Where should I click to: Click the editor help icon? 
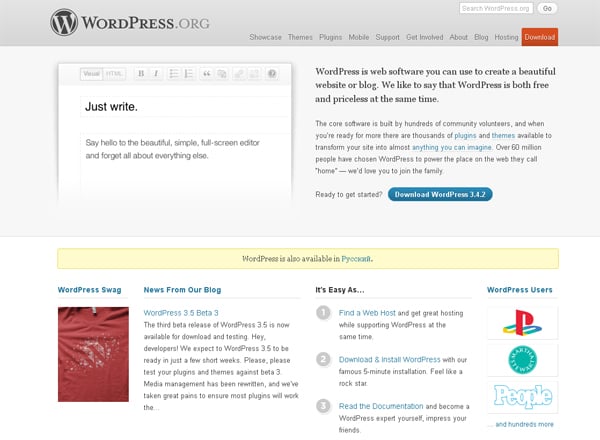pyautogui.click(x=272, y=73)
